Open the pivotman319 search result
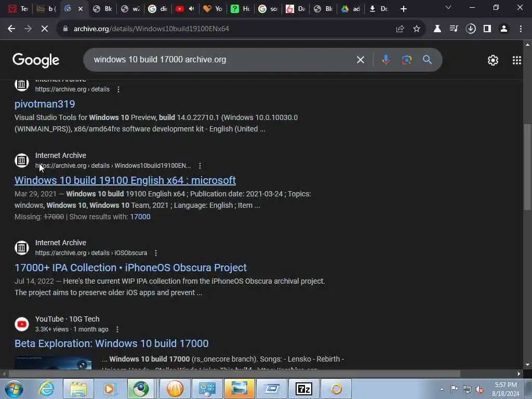Screen dimensions: 532x399 pos(45,104)
